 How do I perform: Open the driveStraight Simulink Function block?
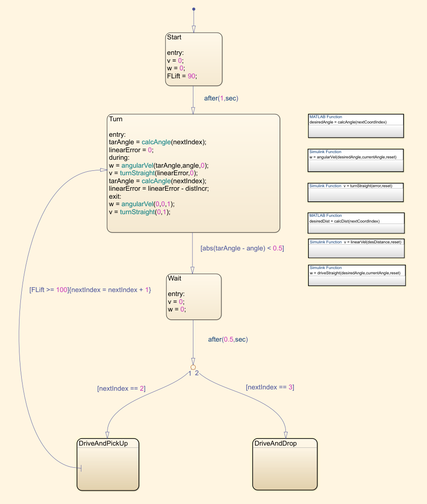coord(357,275)
